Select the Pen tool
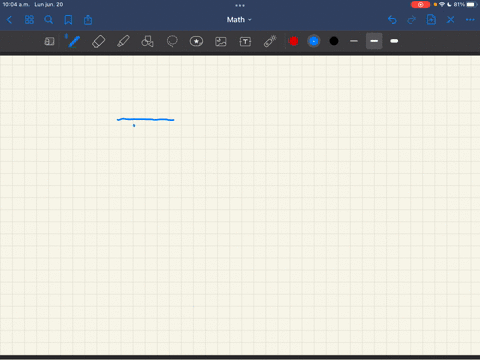This screenshot has width=480, height=360. [73, 41]
